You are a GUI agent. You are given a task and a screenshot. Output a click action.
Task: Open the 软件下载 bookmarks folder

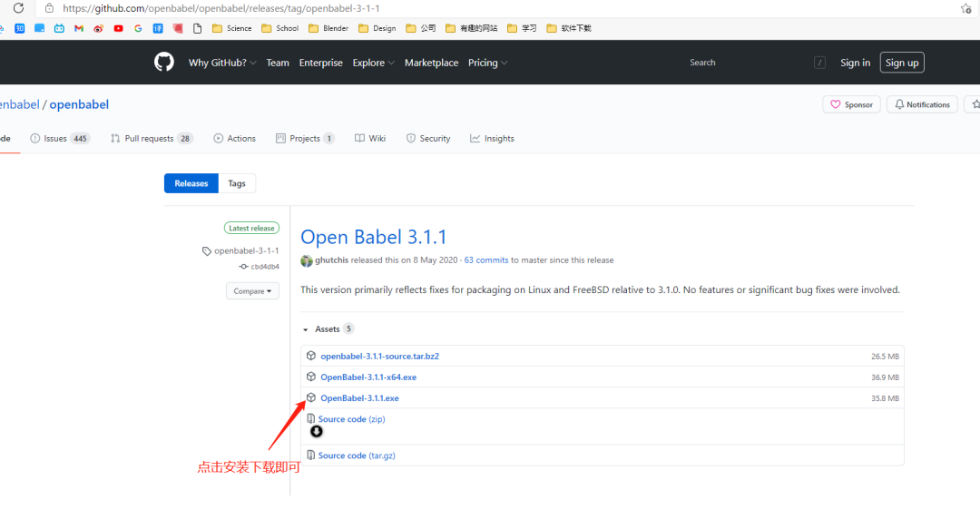[x=569, y=28]
